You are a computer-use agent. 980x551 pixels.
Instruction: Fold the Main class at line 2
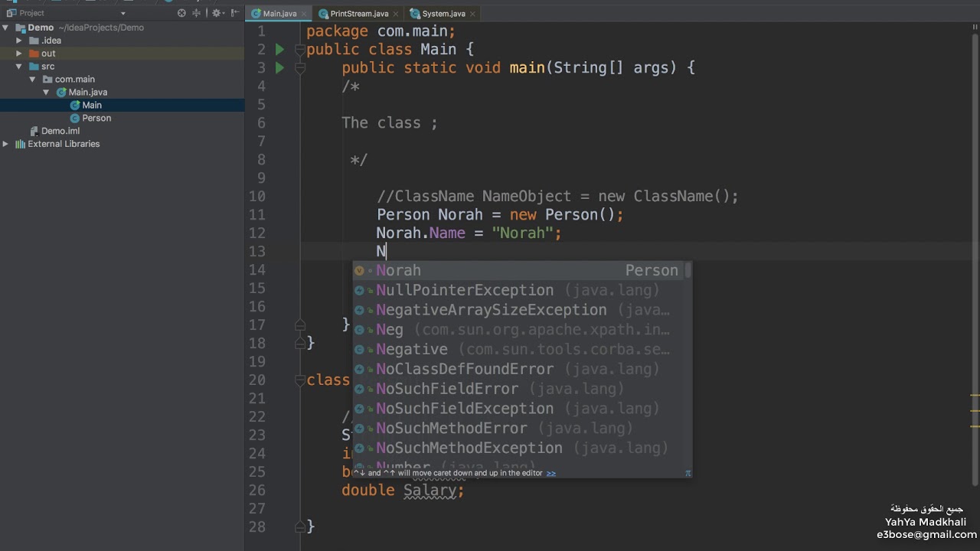click(300, 50)
